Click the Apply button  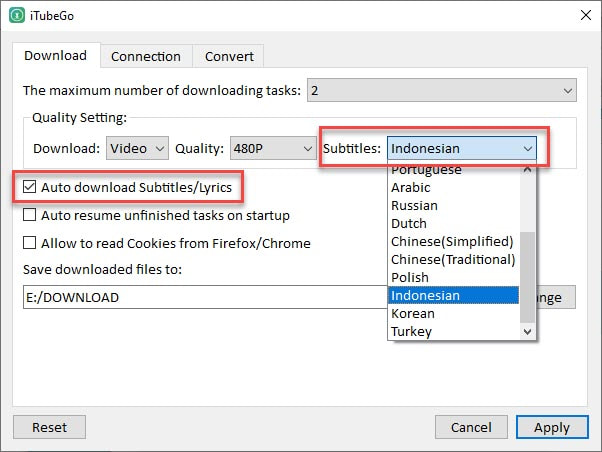click(552, 427)
